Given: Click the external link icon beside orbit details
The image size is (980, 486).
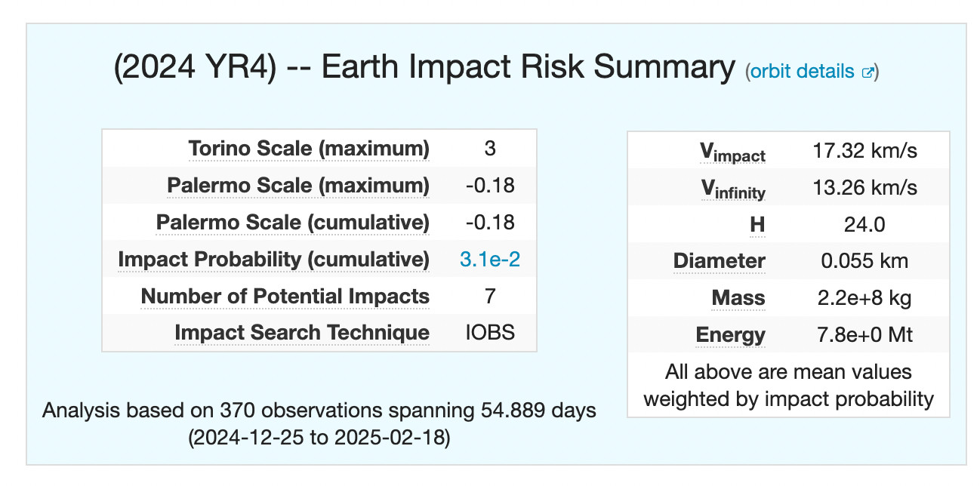Looking at the screenshot, I should (868, 72).
